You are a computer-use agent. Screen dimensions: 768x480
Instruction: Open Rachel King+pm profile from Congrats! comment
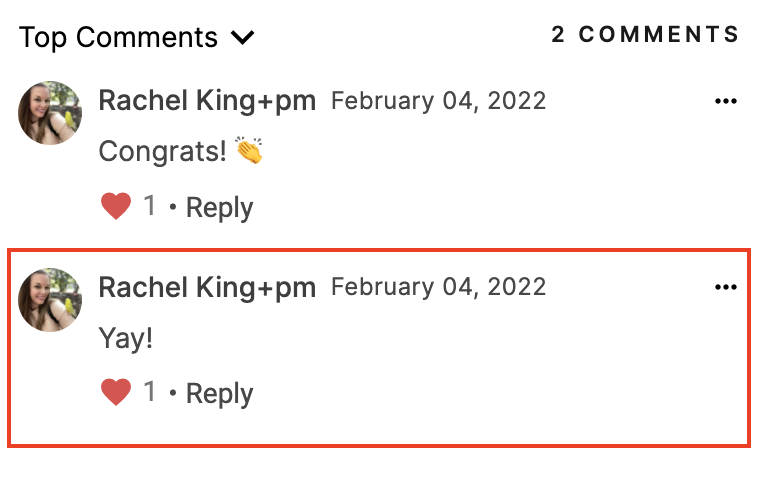coord(207,100)
